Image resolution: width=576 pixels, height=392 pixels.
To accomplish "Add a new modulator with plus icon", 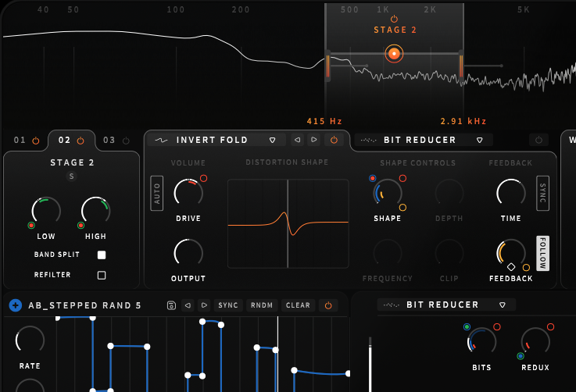I will pyautogui.click(x=15, y=305).
